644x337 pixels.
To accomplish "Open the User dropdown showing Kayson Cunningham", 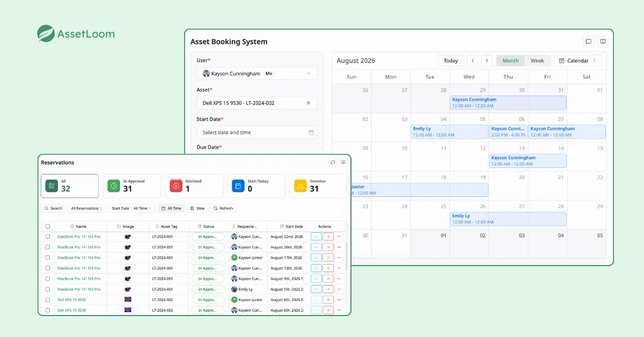I will point(257,74).
